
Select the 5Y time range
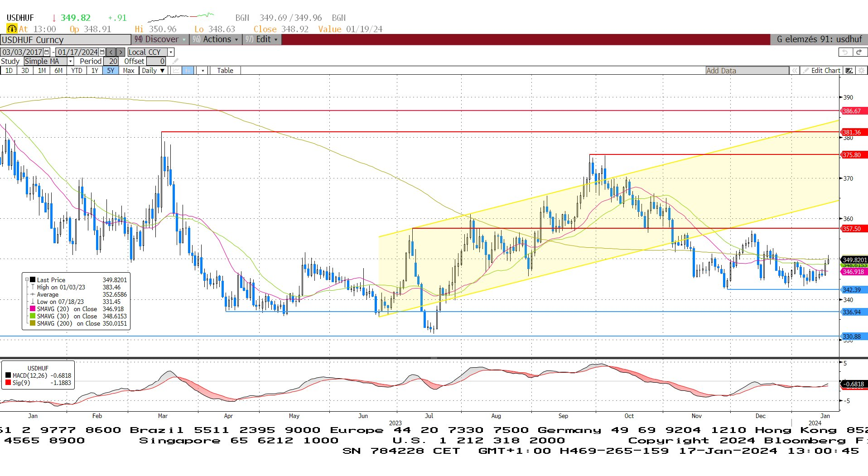click(x=111, y=71)
